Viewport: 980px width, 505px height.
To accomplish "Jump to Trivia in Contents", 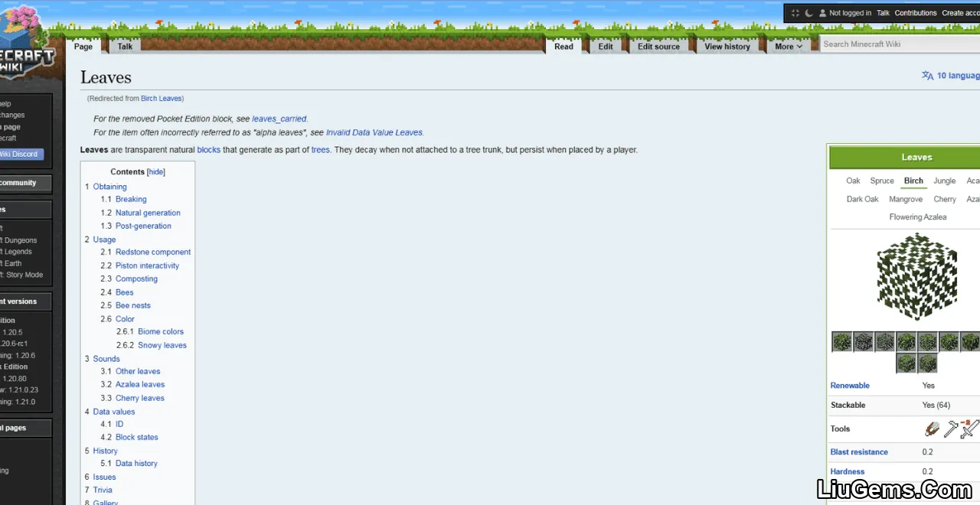I will 103,490.
